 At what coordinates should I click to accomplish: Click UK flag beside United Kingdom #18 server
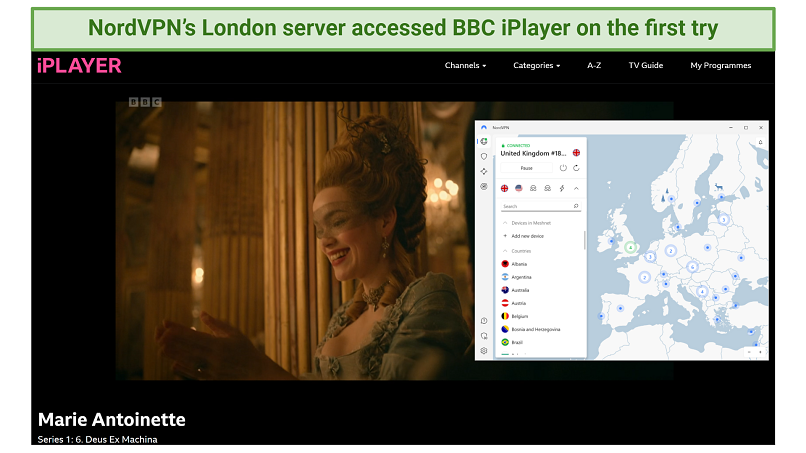click(x=576, y=153)
